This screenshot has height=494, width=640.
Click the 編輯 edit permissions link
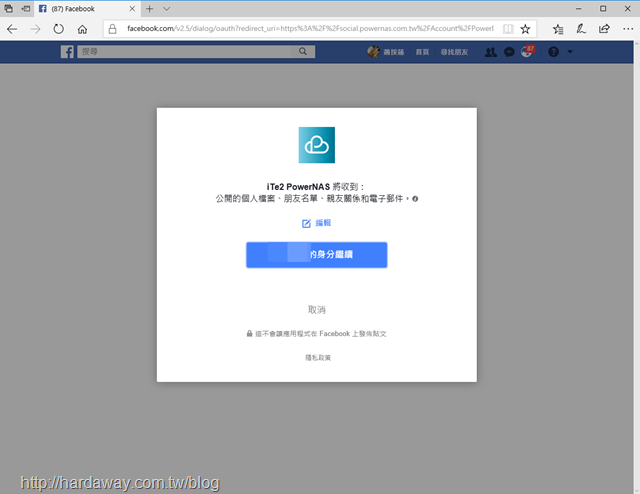coord(317,223)
